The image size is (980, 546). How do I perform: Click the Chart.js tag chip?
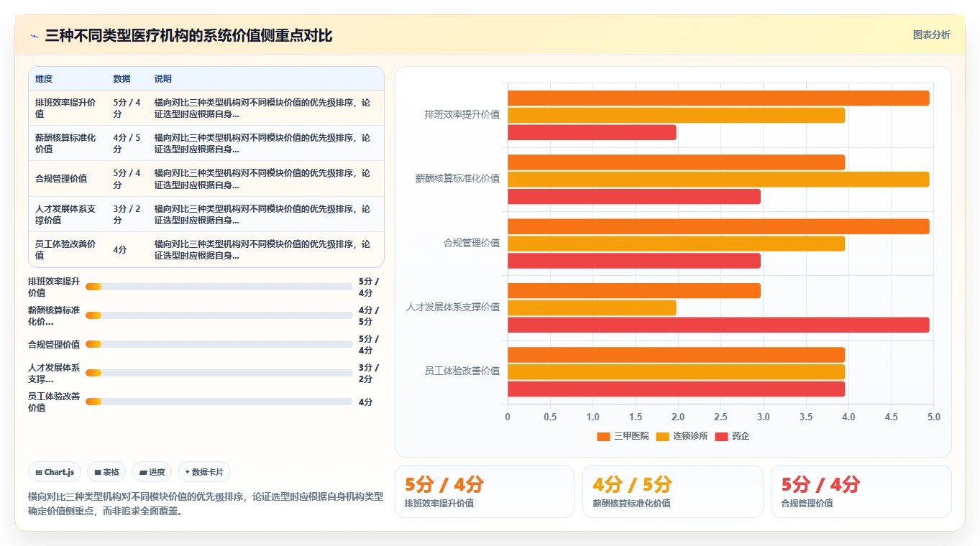coord(55,472)
